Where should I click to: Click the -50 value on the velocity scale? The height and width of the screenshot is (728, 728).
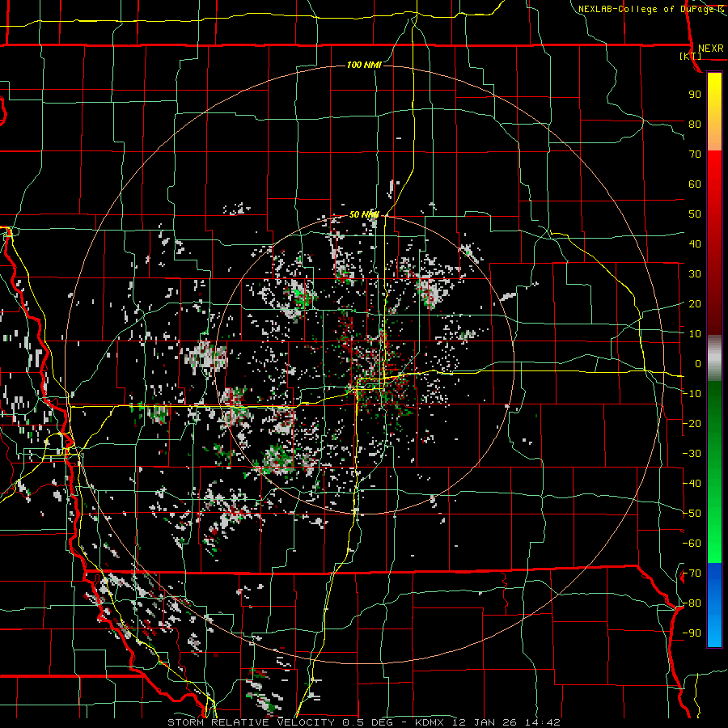[692, 514]
